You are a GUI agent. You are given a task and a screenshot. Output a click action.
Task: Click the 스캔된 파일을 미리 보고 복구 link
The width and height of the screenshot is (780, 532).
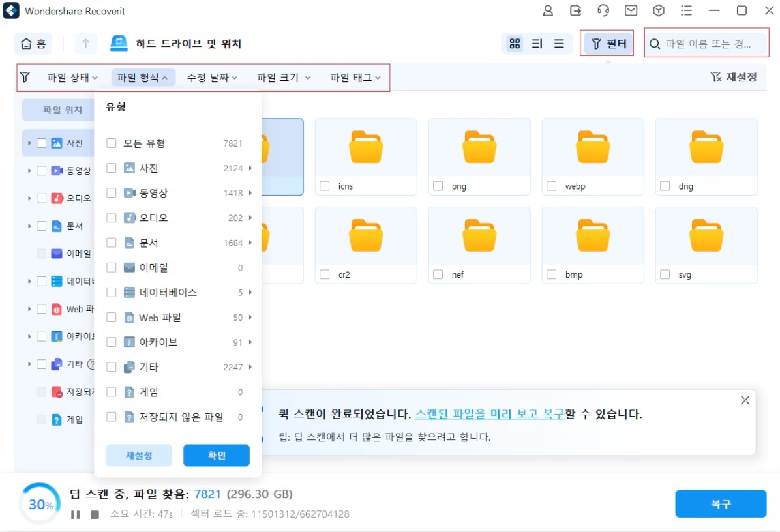489,414
